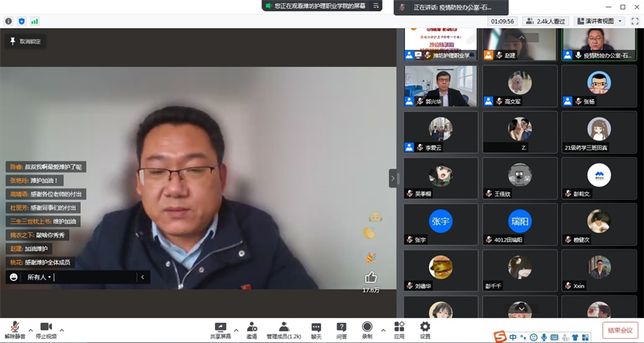Send the party popper reaction
644x343 pixels.
click(x=371, y=258)
